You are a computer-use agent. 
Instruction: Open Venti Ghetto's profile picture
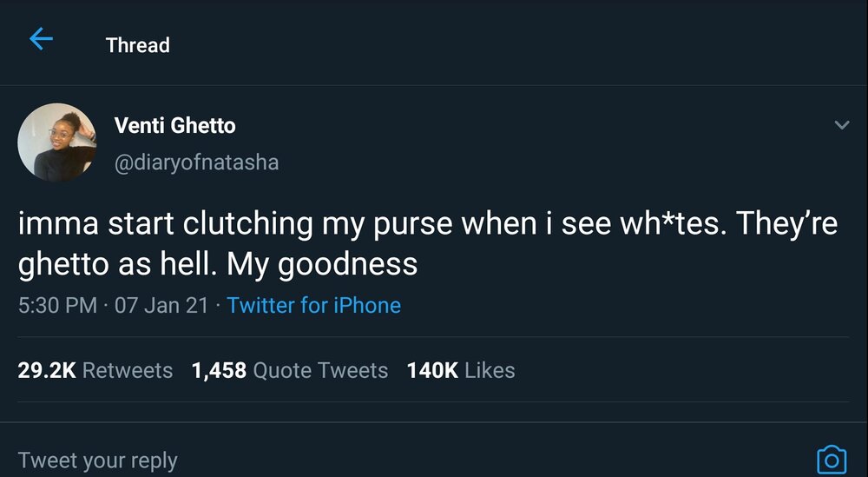56,142
